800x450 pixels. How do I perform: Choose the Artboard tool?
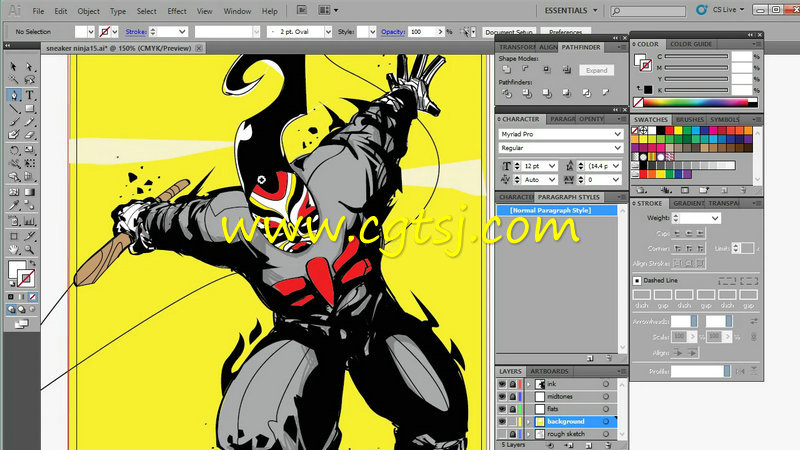(x=14, y=236)
